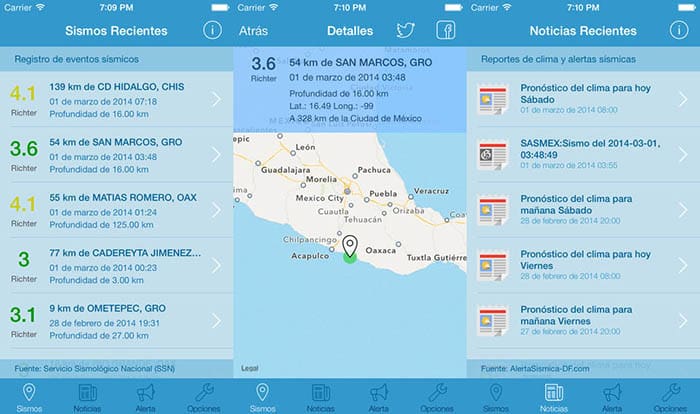Select Sismos tab on Noticias Recientes screen
Image resolution: width=700 pixels, height=414 pixels.
[496, 397]
